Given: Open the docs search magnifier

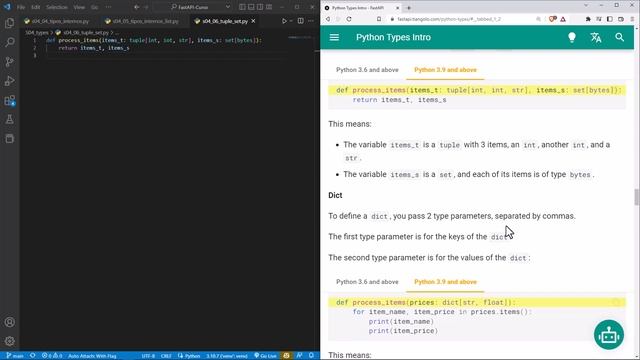Looking at the screenshot, I should [x=620, y=37].
